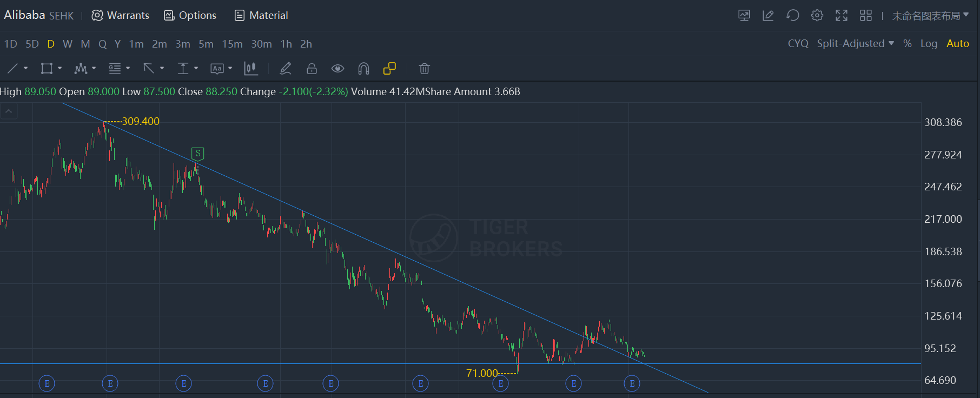Select the 1h timeframe
The width and height of the screenshot is (980, 398).
pyautogui.click(x=286, y=44)
